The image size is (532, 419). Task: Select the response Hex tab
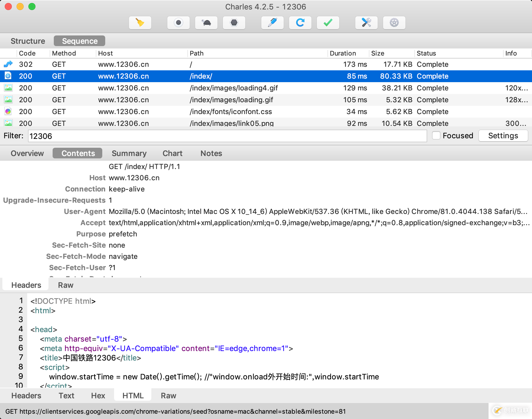[x=98, y=396]
